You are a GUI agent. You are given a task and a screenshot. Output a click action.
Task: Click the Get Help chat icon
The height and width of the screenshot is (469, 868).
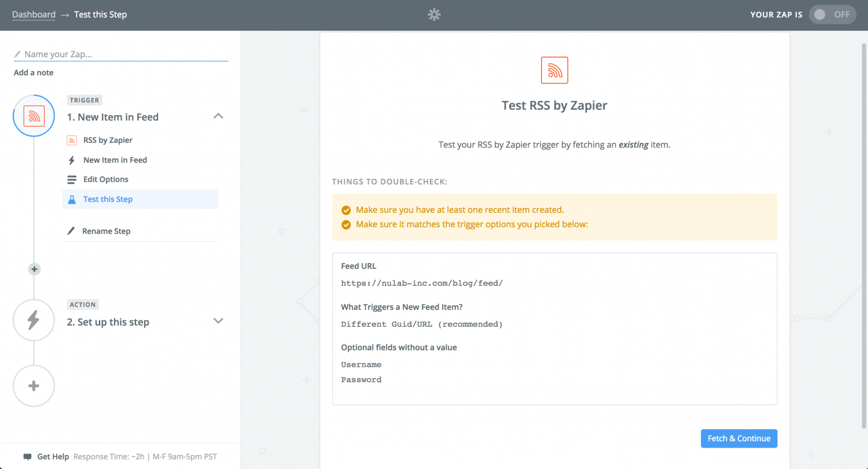27,457
